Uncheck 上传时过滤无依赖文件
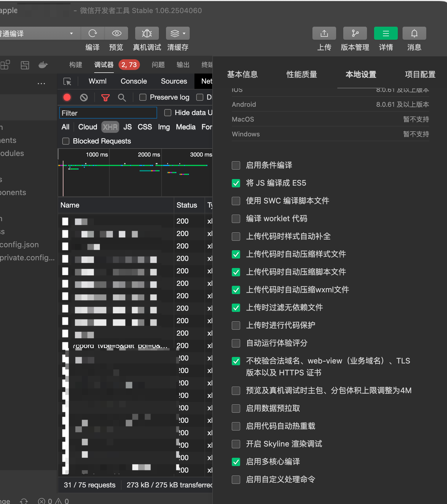The height and width of the screenshot is (504, 447). (236, 308)
